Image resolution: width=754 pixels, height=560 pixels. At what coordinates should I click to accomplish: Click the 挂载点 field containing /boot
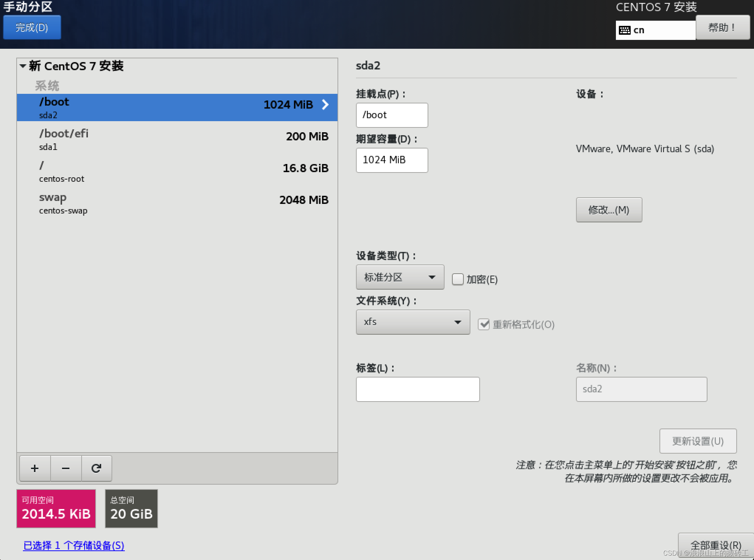click(392, 115)
